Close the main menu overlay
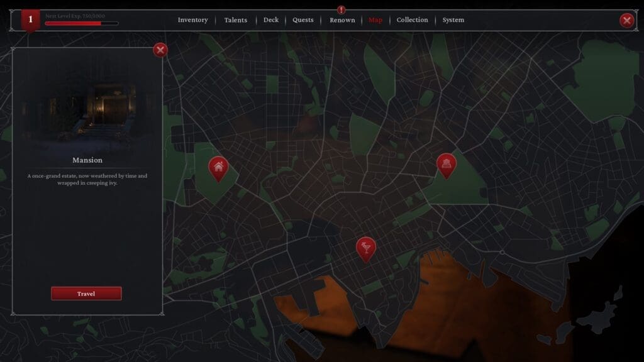 pyautogui.click(x=626, y=20)
